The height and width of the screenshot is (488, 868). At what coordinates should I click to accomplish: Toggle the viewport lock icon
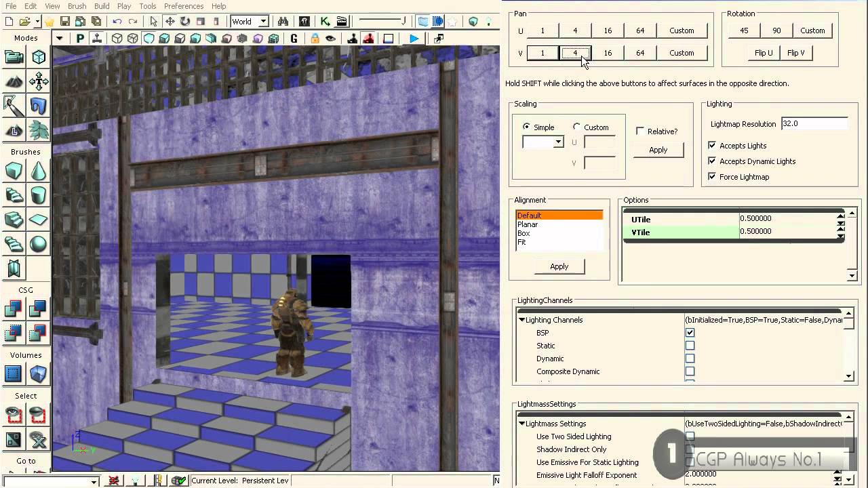click(315, 39)
